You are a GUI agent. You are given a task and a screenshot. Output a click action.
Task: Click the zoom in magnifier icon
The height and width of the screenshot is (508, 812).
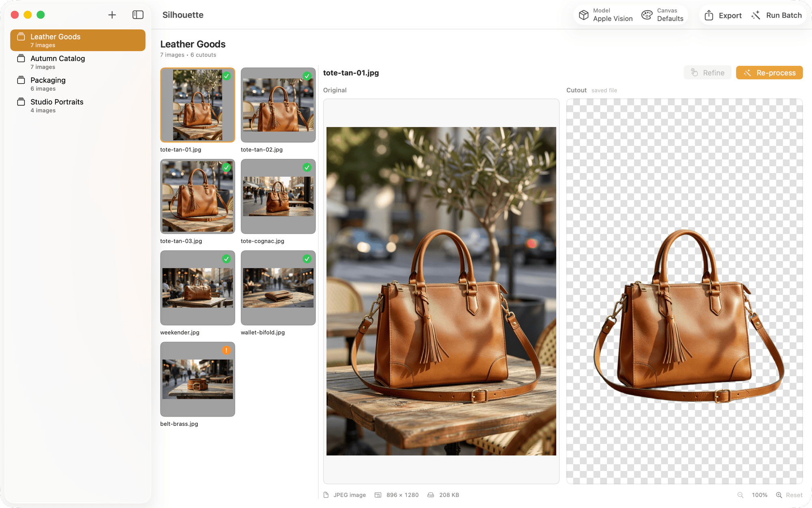pos(779,495)
